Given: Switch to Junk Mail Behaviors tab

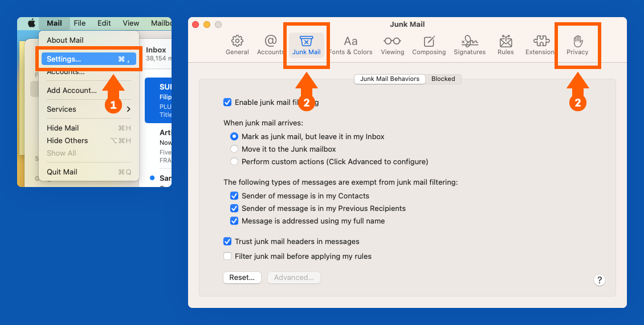Looking at the screenshot, I should click(390, 79).
